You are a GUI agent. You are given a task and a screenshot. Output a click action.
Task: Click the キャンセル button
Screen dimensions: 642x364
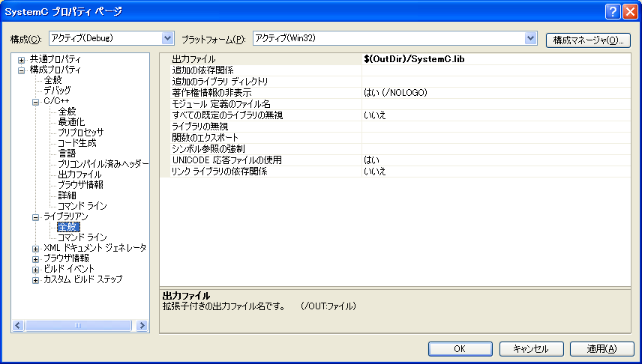[532, 349]
